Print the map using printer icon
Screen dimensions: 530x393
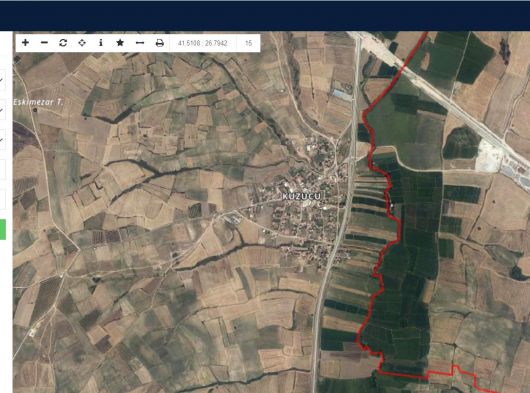[x=160, y=43]
